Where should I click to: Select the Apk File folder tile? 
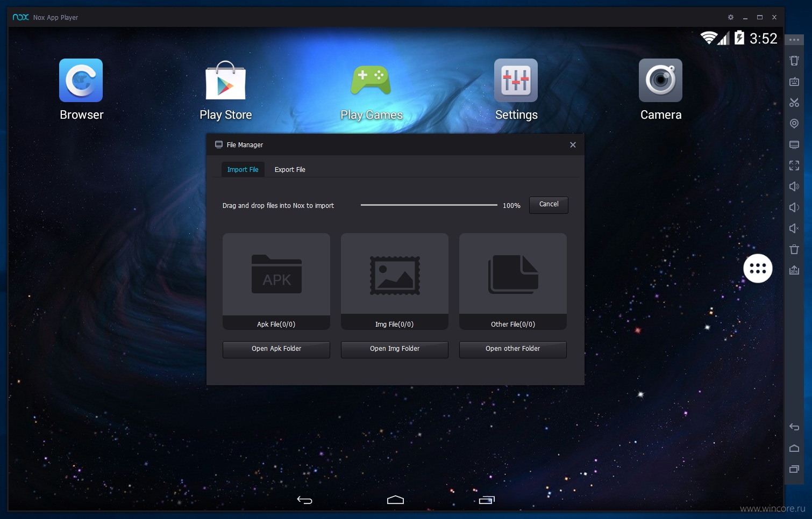coord(276,282)
